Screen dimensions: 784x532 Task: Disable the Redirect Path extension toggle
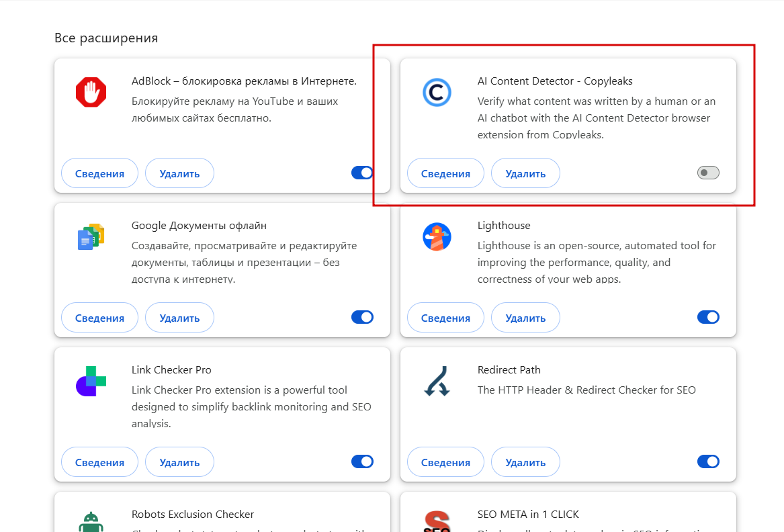tap(708, 461)
